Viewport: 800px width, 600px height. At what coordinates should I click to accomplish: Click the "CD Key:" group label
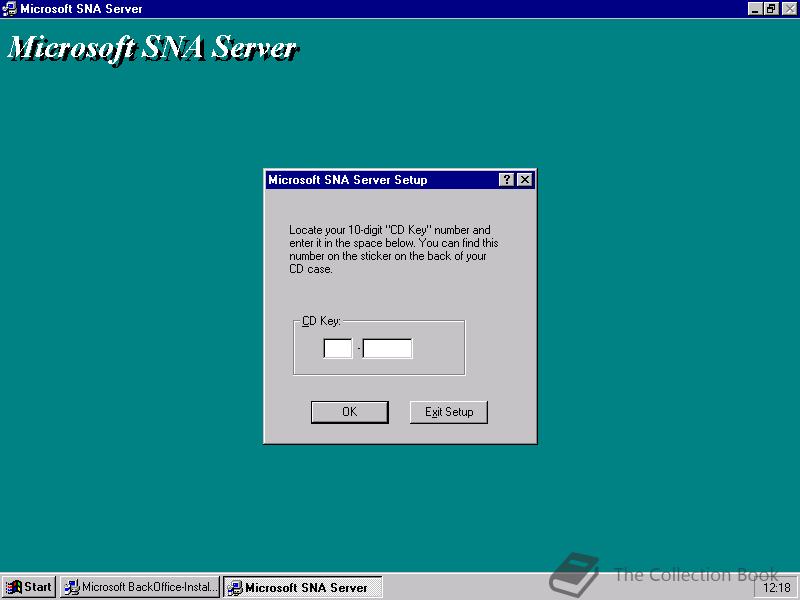coord(321,321)
